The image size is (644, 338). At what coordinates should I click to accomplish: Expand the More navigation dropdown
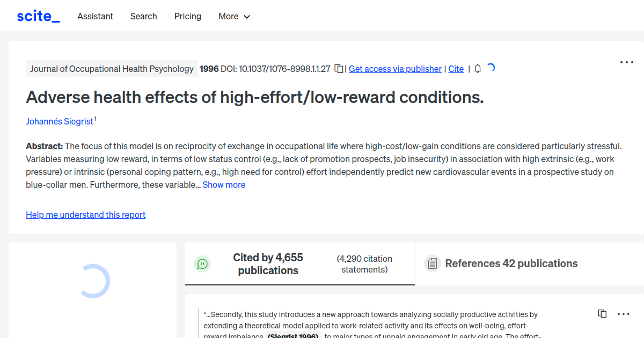pos(234,16)
